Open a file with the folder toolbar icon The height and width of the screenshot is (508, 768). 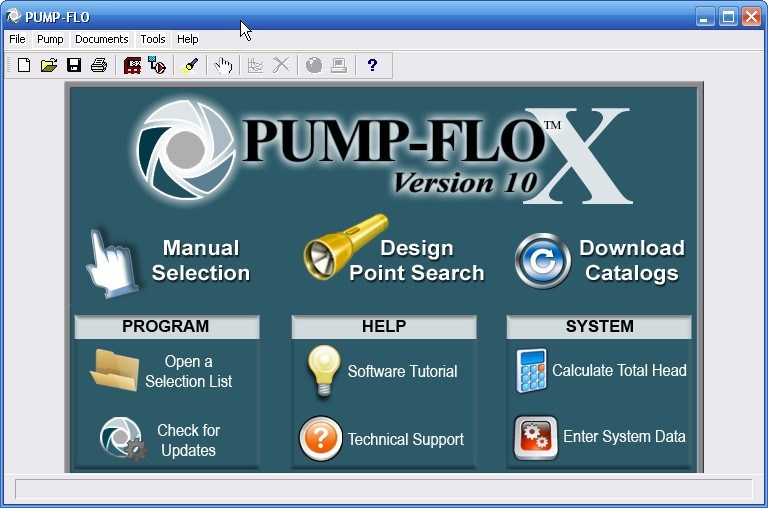coord(49,65)
